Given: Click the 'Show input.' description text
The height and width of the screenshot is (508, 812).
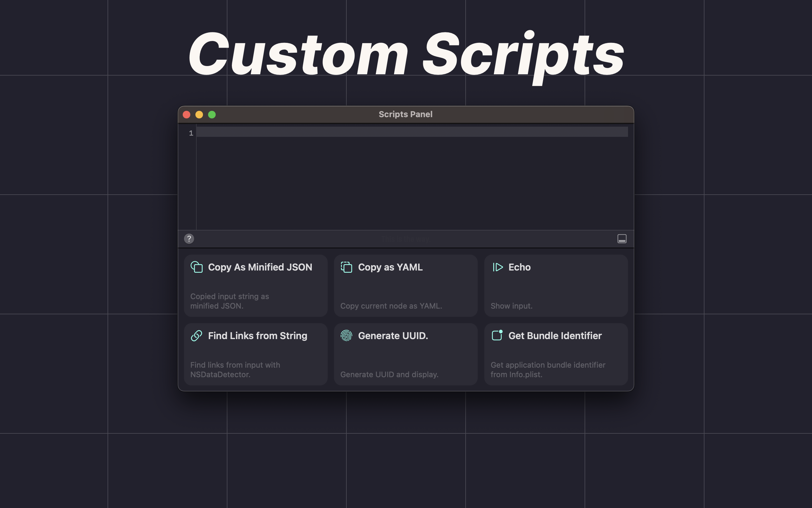Looking at the screenshot, I should [x=511, y=306].
